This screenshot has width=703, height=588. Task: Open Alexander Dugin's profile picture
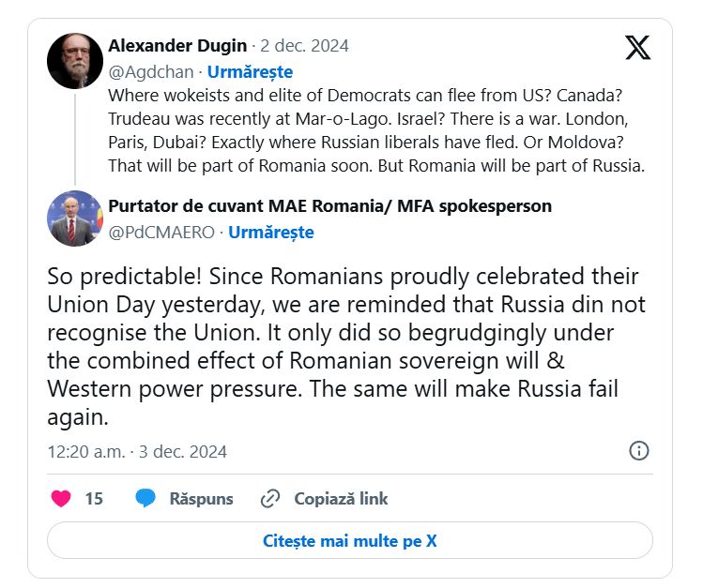[75, 60]
